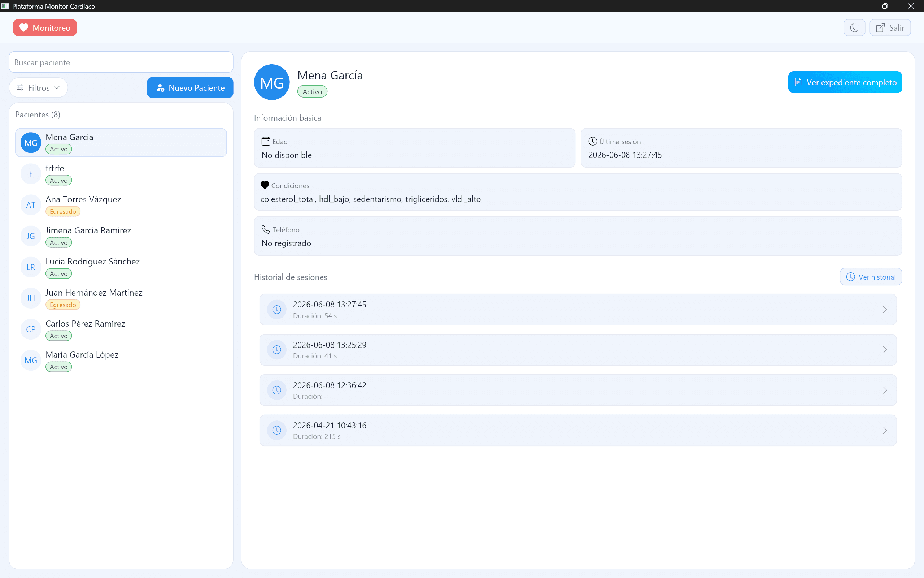Click clock icon of the 41 s session
The image size is (924, 578).
277,350
